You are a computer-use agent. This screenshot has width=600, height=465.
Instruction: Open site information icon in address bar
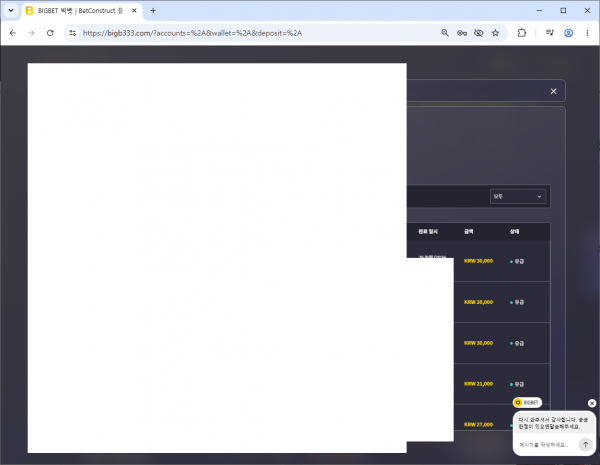click(x=73, y=33)
